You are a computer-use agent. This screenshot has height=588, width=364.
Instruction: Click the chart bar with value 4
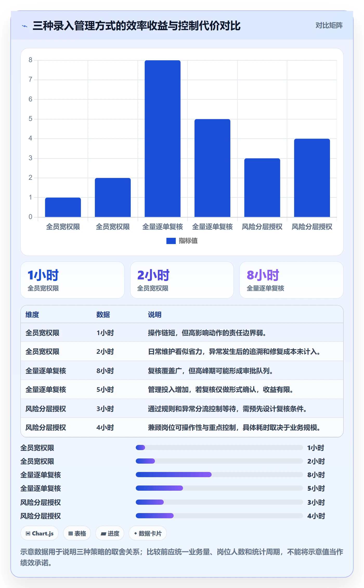(x=312, y=178)
